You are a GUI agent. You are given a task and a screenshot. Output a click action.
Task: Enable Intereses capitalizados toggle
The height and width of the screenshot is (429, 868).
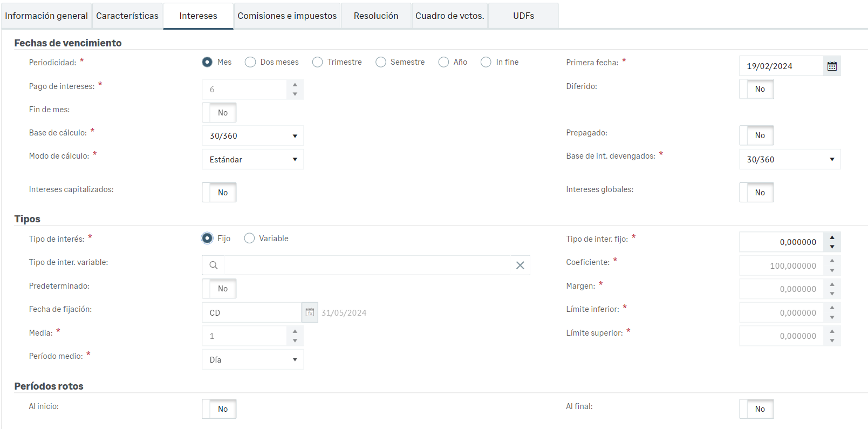[x=219, y=193]
